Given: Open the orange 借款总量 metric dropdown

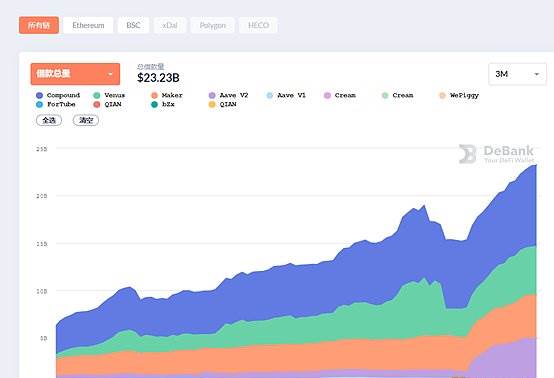Looking at the screenshot, I should 75,74.
